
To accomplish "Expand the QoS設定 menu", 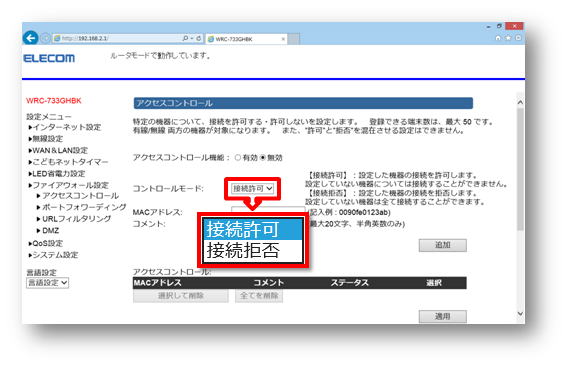I will click(x=46, y=243).
